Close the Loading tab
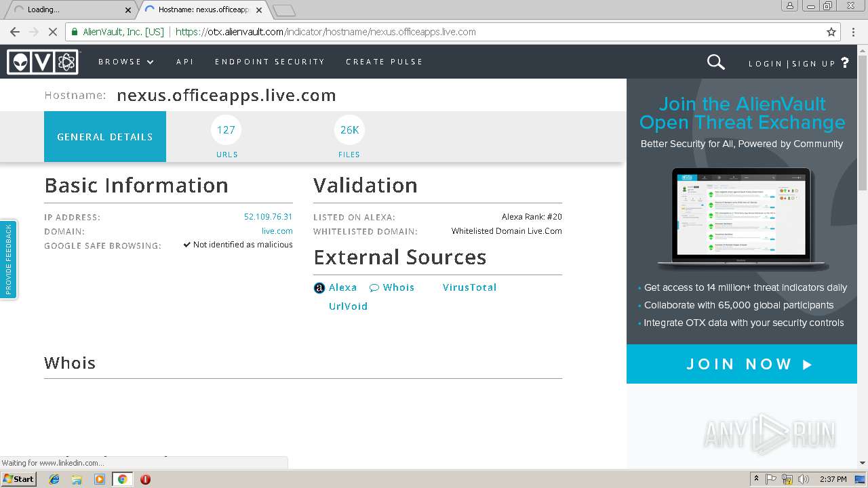 coord(128,10)
